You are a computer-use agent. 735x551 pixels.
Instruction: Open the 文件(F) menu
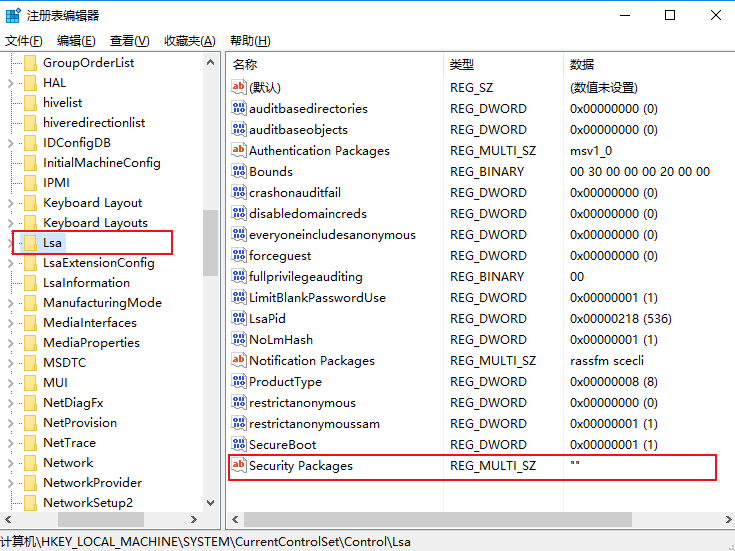click(x=24, y=41)
